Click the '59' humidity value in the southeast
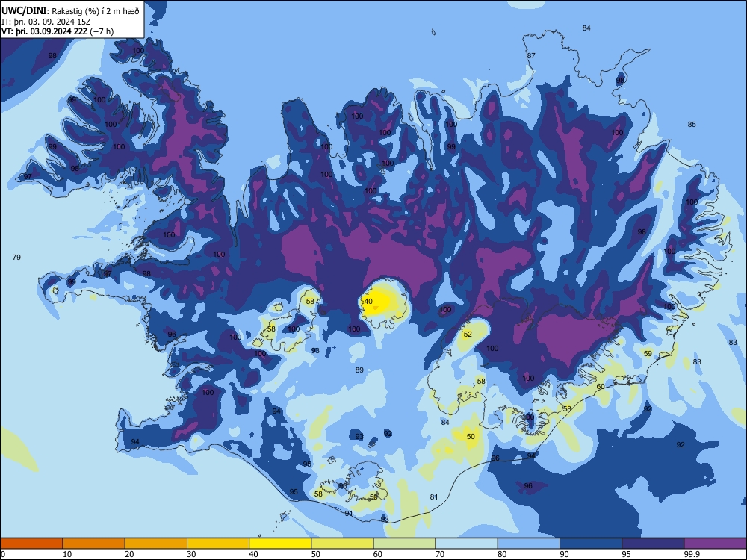 point(648,354)
